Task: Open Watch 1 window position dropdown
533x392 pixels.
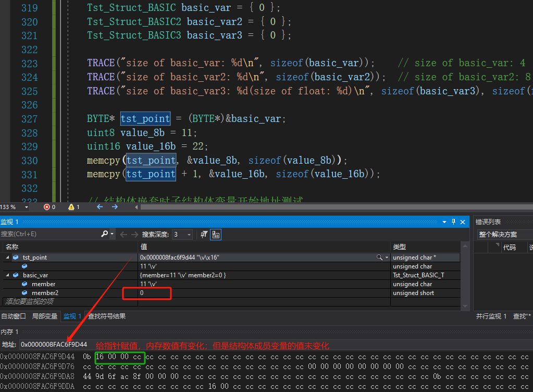Action: pos(444,222)
